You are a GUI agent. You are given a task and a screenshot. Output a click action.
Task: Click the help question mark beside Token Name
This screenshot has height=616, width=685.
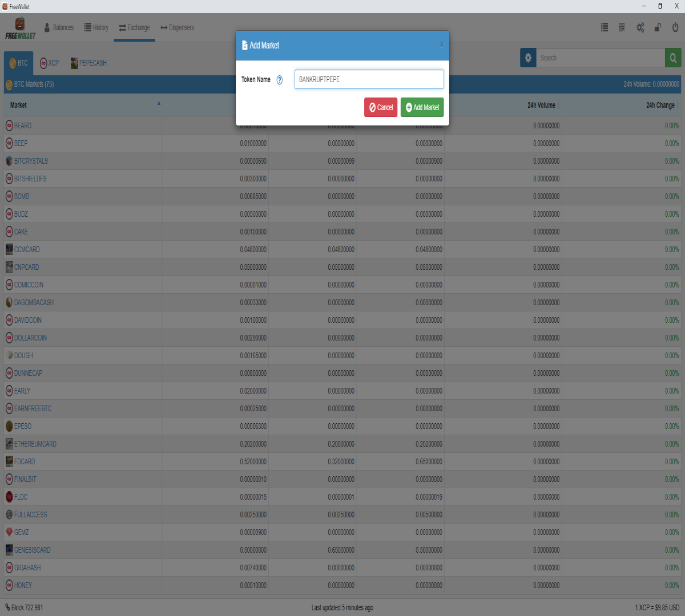click(x=280, y=80)
